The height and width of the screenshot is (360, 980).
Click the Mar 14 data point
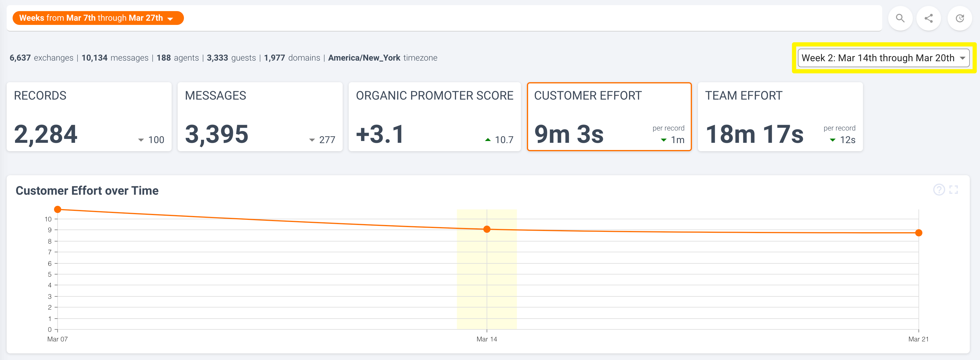[487, 229]
